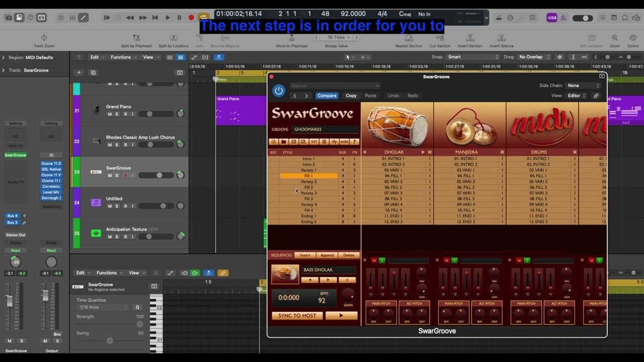Click the plugin Copy button

(x=351, y=96)
